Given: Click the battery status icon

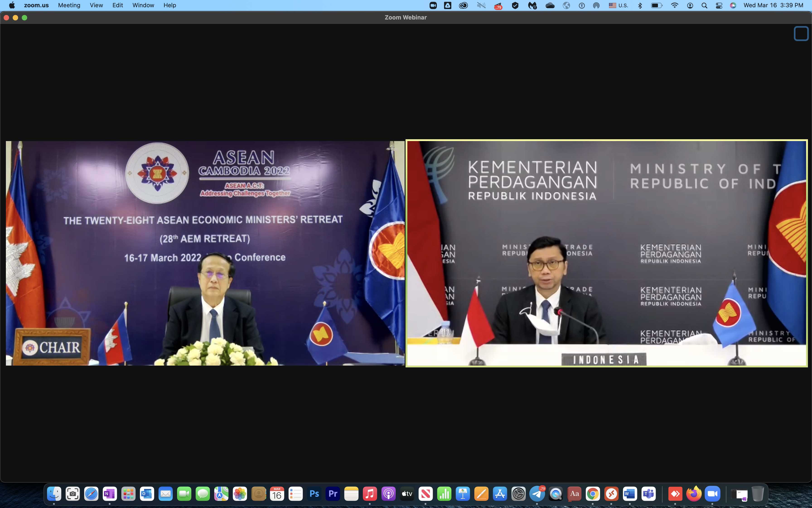Looking at the screenshot, I should pos(657,5).
